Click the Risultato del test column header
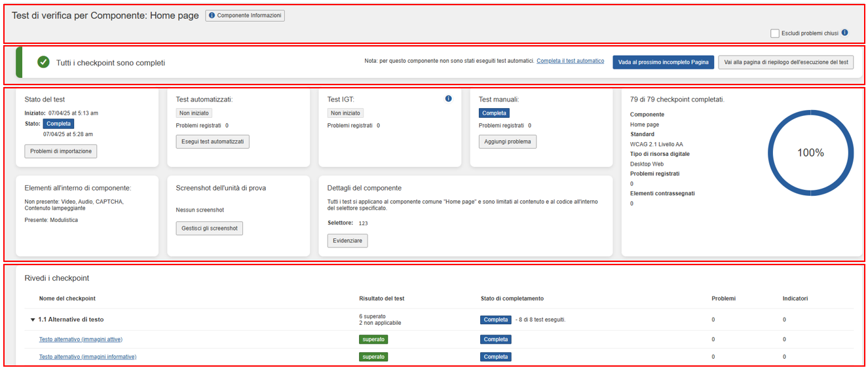 click(x=381, y=299)
